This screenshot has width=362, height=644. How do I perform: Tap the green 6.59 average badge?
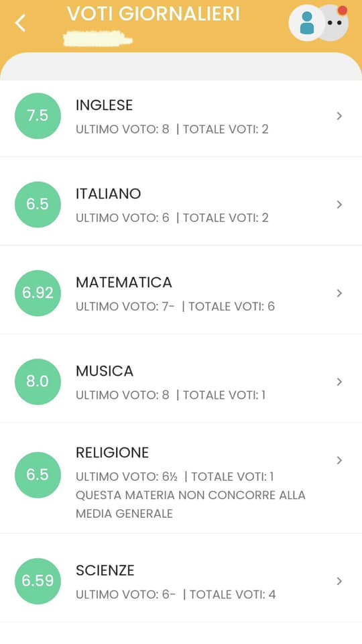pos(38,581)
